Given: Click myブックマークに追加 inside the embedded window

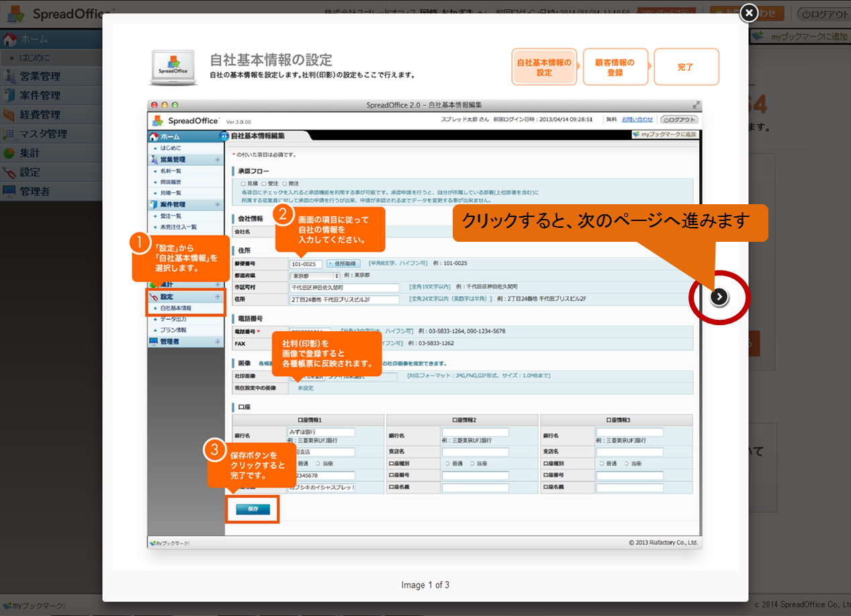Looking at the screenshot, I should (x=664, y=134).
